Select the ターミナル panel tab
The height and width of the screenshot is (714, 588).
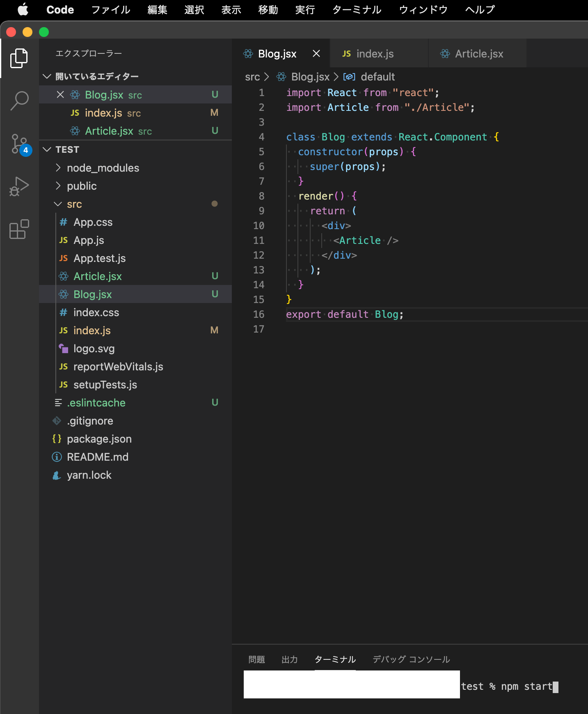pyautogui.click(x=335, y=659)
